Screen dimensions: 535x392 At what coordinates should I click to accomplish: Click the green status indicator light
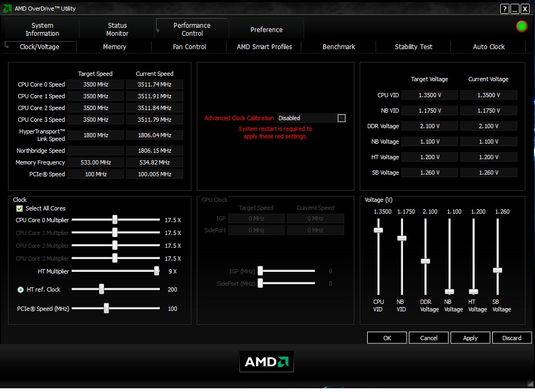click(x=522, y=26)
